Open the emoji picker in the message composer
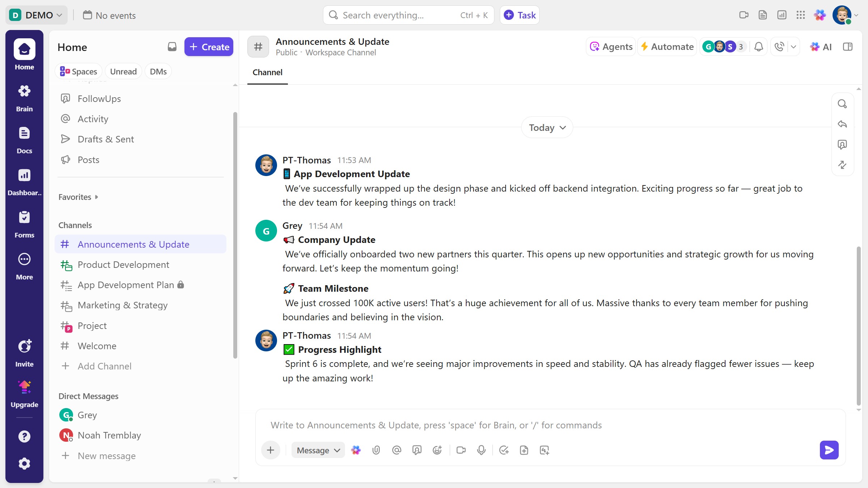The height and width of the screenshot is (488, 868). coord(437,450)
